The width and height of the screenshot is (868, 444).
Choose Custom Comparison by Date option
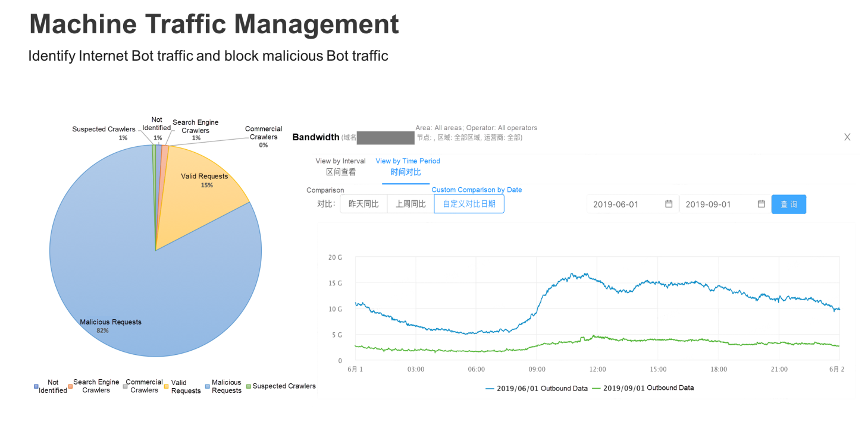click(469, 204)
